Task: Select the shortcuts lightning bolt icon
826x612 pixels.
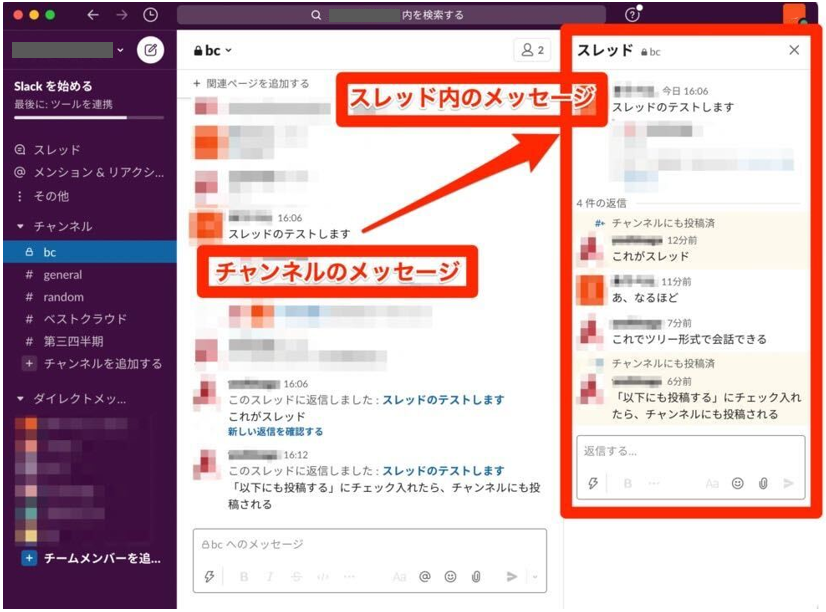Action: click(209, 578)
